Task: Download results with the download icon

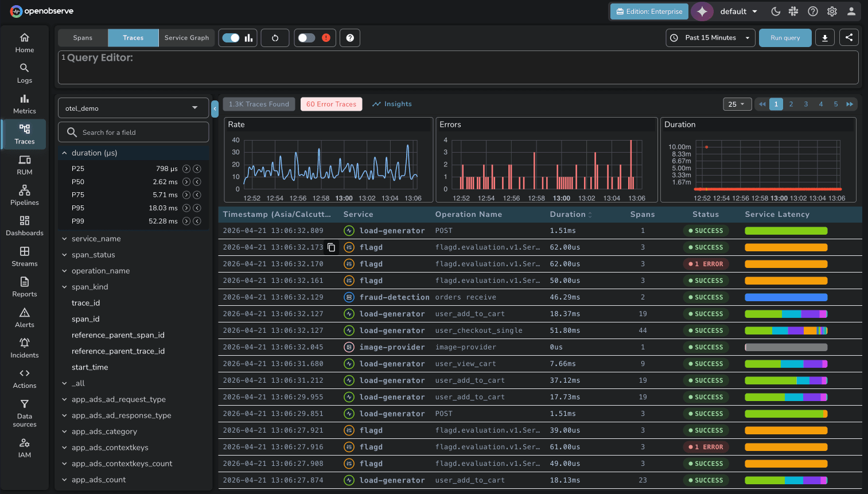Action: [x=825, y=38]
